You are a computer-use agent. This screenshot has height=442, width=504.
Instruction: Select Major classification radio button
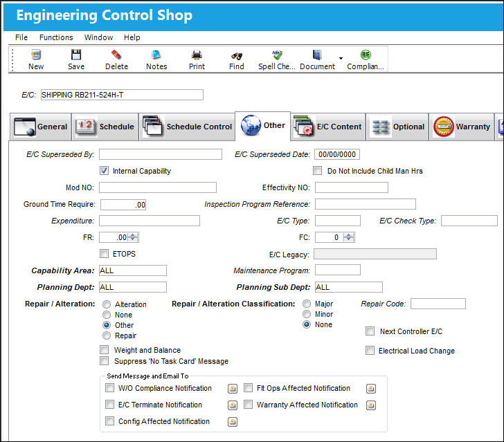307,304
